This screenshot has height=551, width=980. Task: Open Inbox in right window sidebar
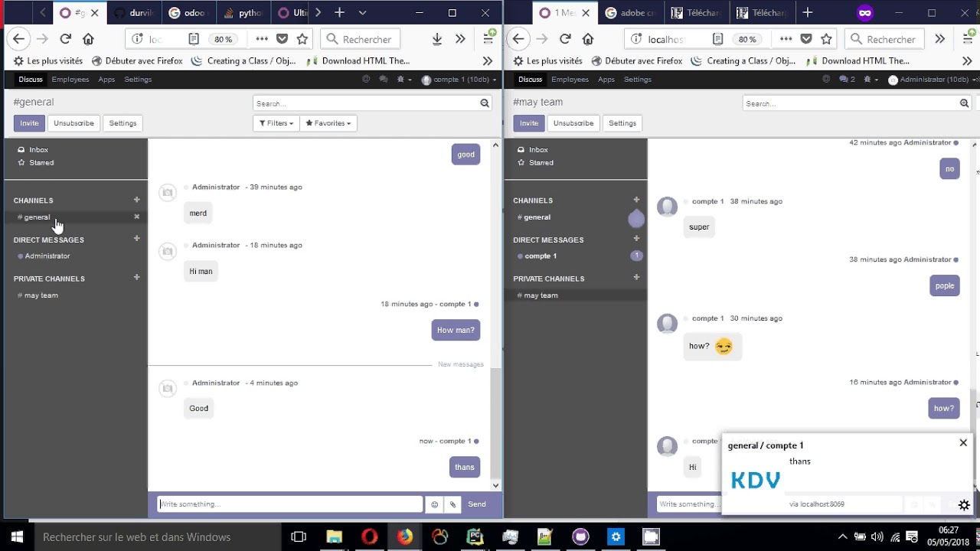click(x=537, y=150)
